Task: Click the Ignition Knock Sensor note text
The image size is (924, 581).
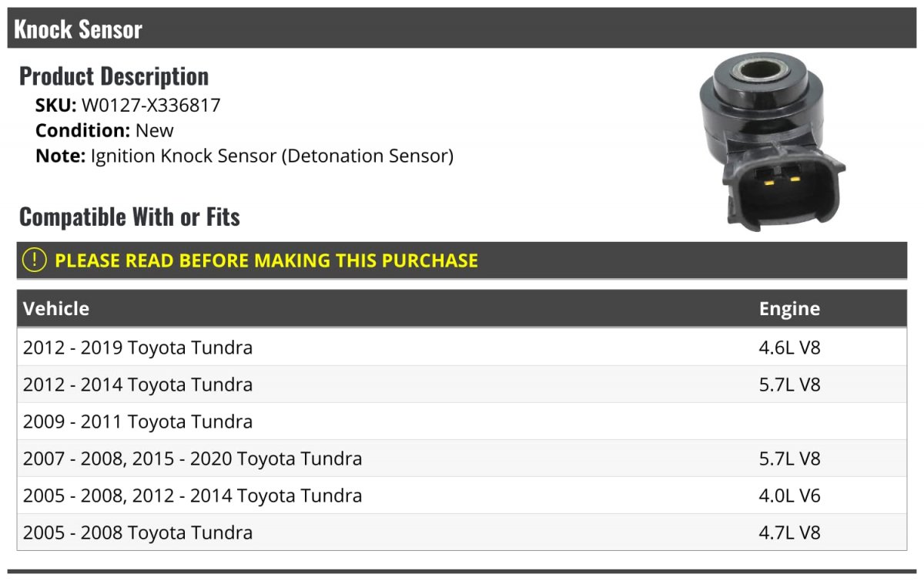Action: coord(272,156)
